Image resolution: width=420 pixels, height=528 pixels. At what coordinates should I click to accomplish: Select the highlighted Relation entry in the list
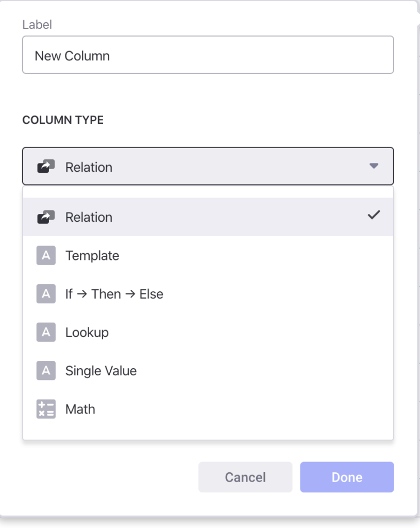point(208,217)
